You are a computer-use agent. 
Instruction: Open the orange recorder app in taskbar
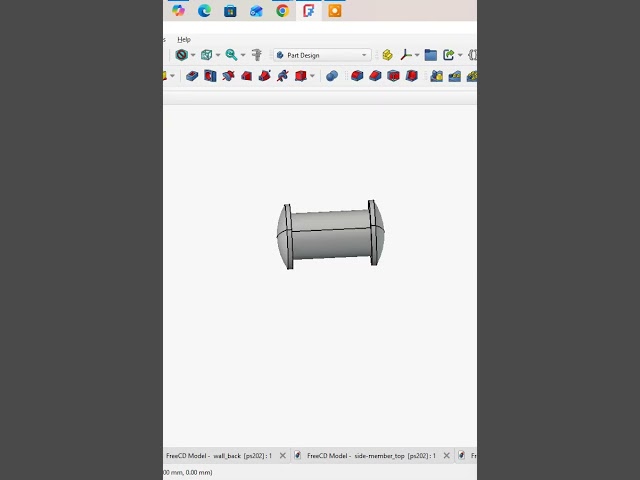335,11
